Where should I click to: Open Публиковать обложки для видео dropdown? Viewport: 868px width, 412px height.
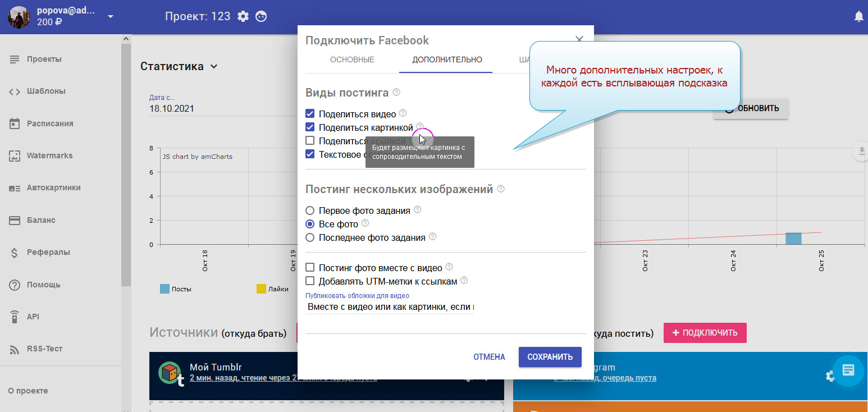click(x=390, y=307)
